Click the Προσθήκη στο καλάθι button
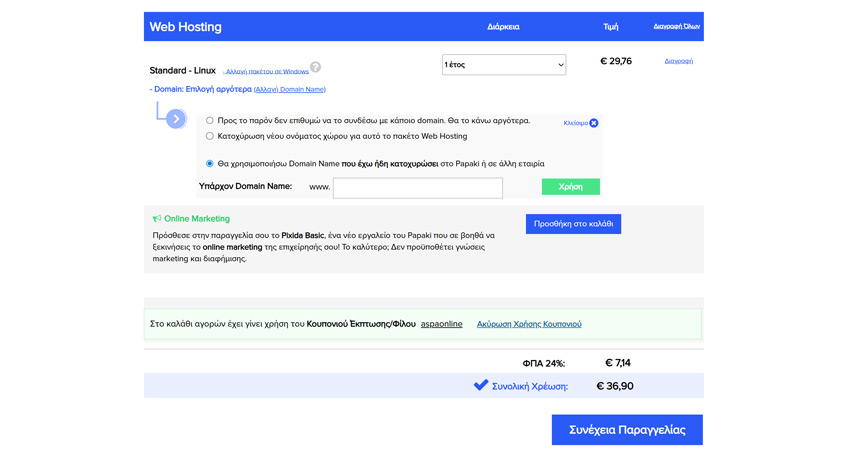Viewport: 850px width, 451px height. click(x=573, y=224)
